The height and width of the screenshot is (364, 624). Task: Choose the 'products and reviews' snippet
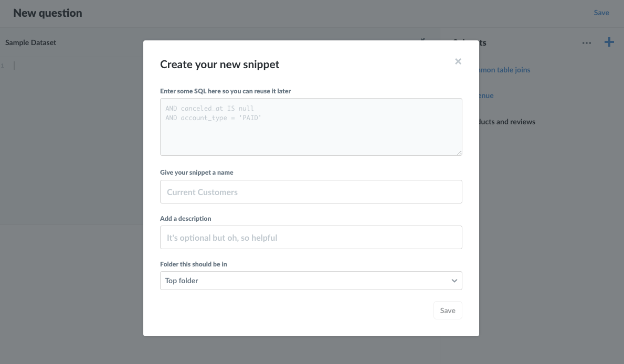click(506, 122)
